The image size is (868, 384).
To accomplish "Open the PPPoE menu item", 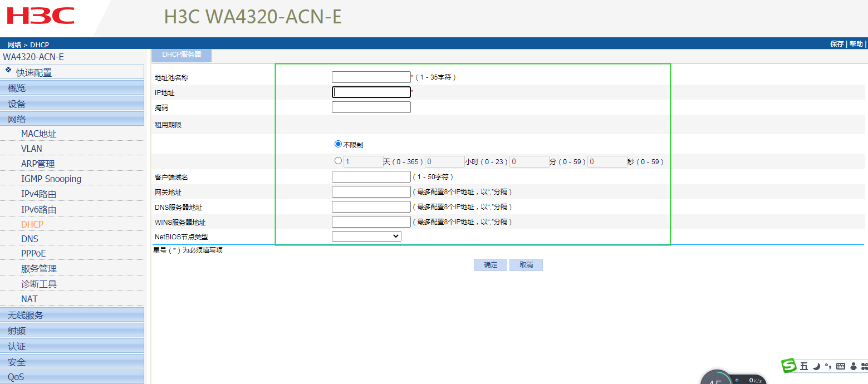I will point(33,253).
